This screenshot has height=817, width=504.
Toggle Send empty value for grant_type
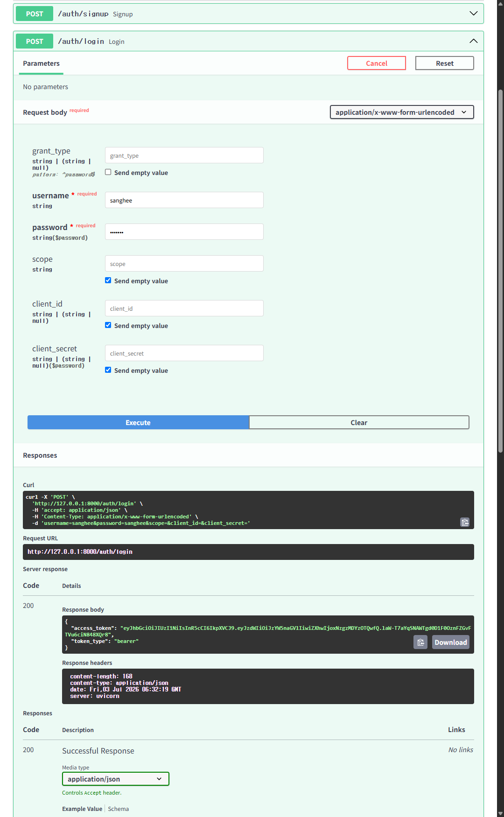pos(108,172)
